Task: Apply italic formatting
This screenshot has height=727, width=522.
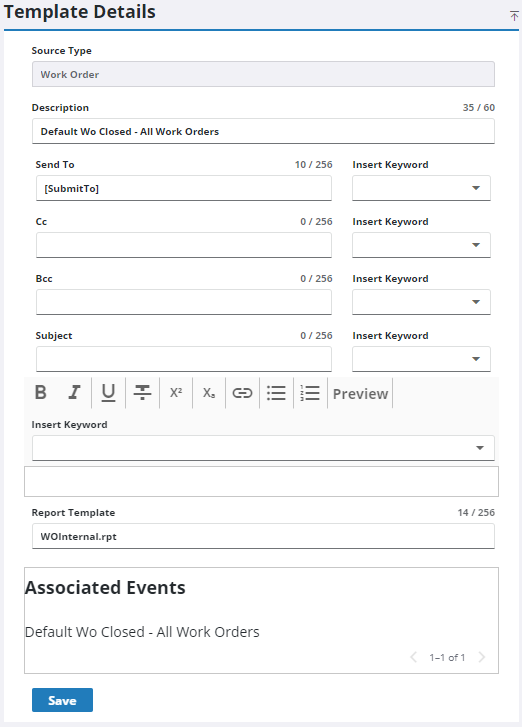Action: (x=74, y=393)
